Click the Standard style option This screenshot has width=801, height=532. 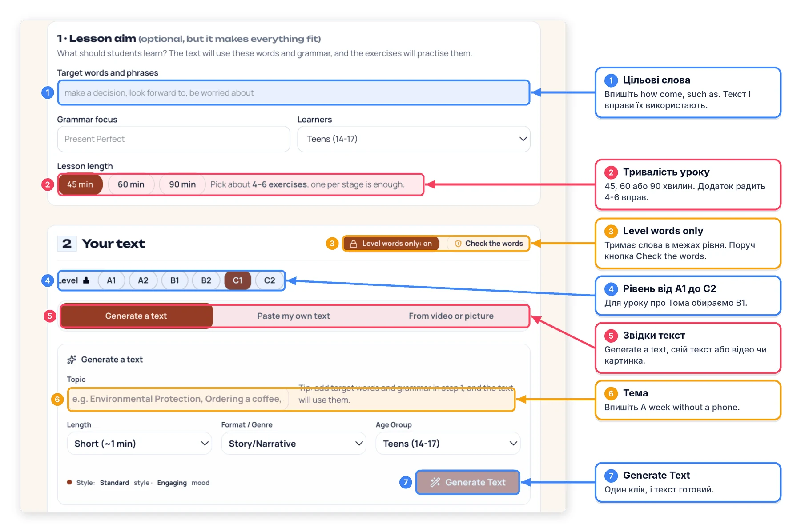(x=114, y=483)
